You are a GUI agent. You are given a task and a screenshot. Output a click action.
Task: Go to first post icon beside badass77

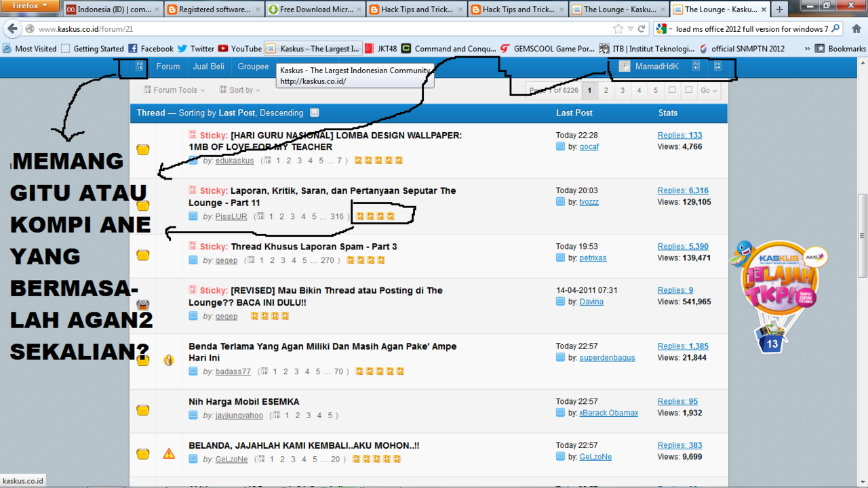193,371
